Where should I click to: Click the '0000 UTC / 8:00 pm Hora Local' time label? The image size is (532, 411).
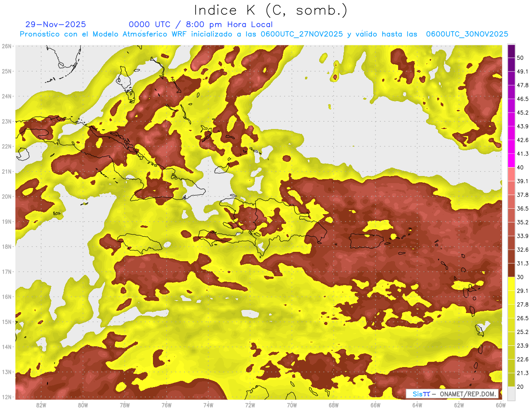click(201, 24)
